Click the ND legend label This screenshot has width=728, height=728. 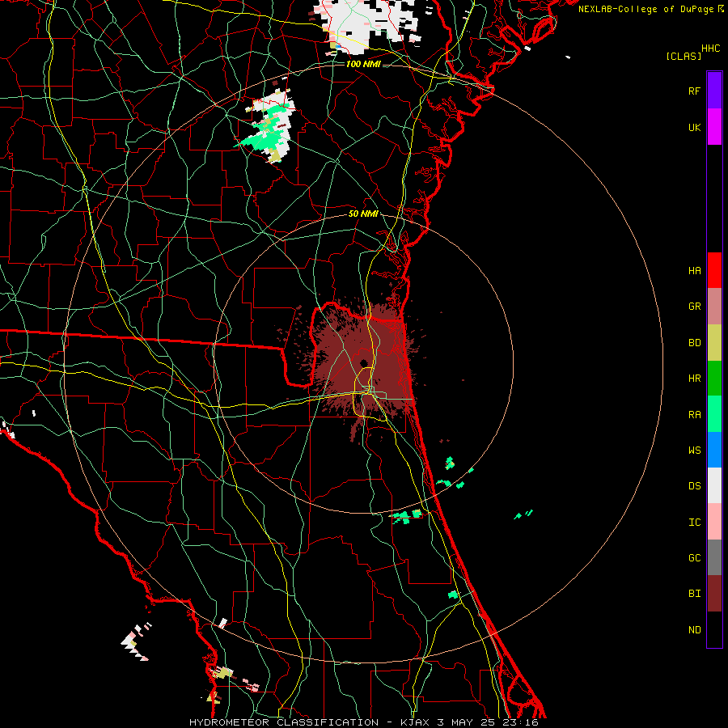(x=695, y=629)
